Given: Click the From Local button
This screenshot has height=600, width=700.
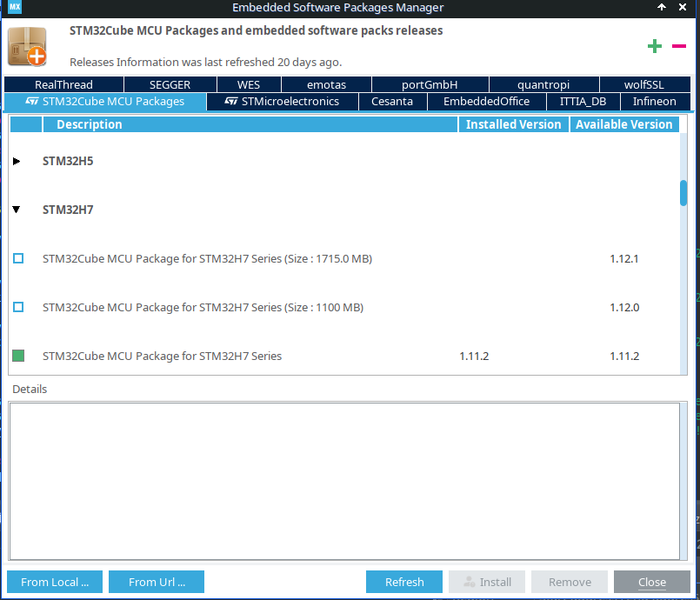Looking at the screenshot, I should pos(55,582).
